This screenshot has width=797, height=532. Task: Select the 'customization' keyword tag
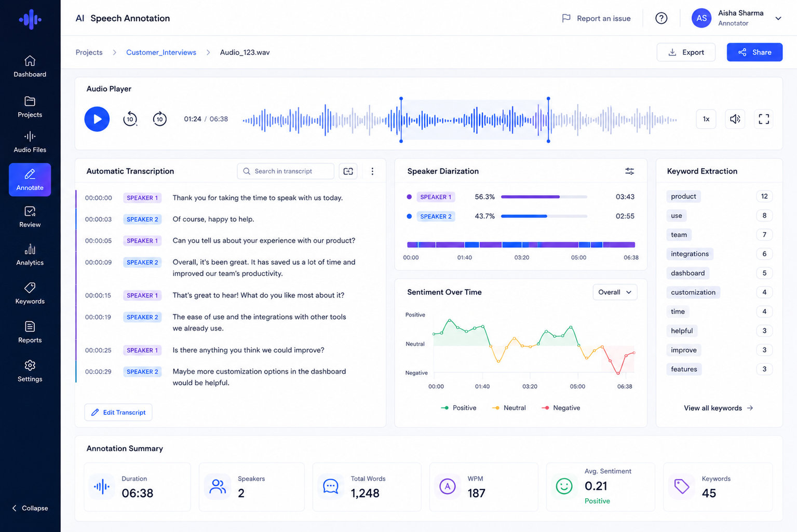(693, 292)
